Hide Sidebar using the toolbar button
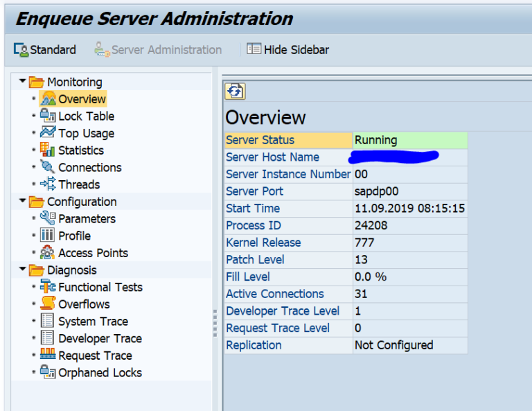Viewport: 532px width, 411px height. (288, 50)
